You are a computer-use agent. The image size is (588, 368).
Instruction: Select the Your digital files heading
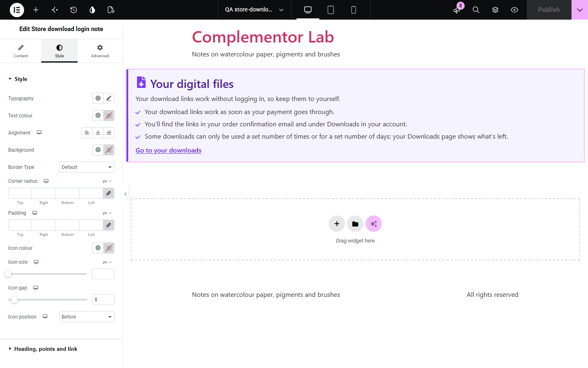coord(192,84)
